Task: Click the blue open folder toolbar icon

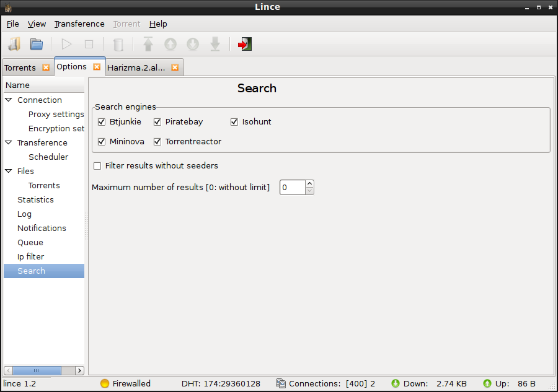Action: click(37, 45)
